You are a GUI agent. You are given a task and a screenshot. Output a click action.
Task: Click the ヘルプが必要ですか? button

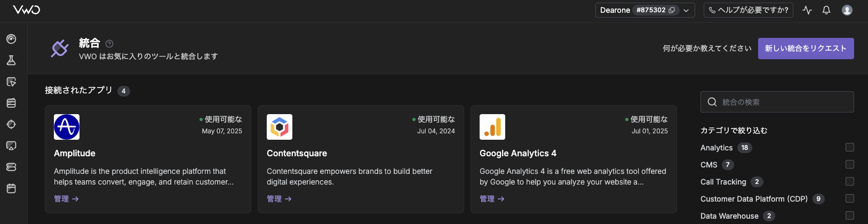748,10
